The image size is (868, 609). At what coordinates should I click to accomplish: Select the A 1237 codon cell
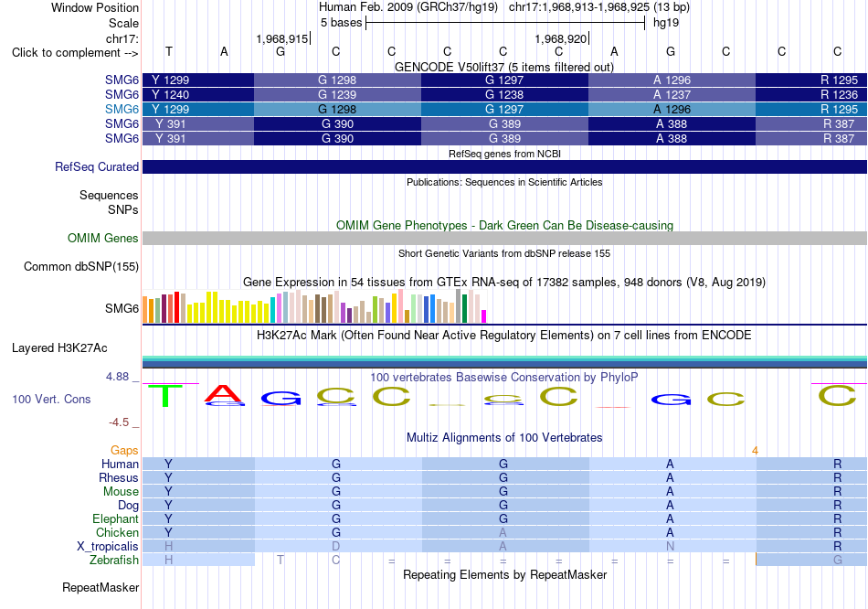pos(672,95)
